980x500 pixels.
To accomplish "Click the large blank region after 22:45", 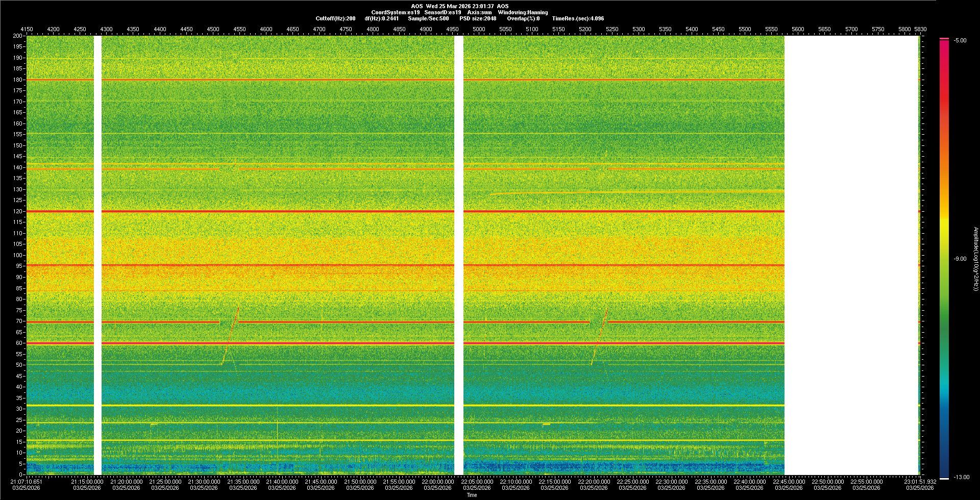I will click(x=851, y=255).
